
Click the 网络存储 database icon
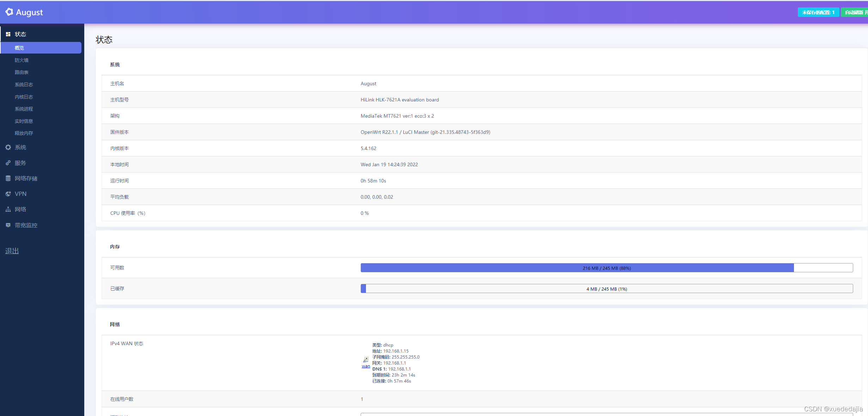tap(8, 178)
